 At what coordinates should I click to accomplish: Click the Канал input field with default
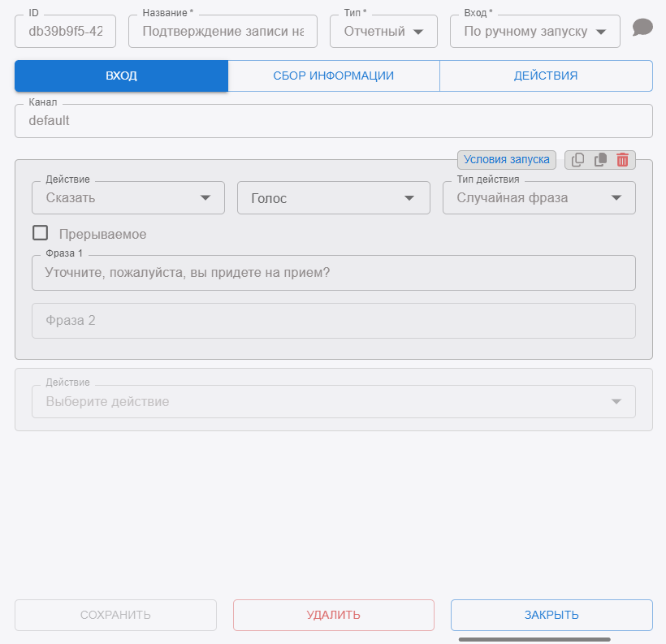click(333, 121)
